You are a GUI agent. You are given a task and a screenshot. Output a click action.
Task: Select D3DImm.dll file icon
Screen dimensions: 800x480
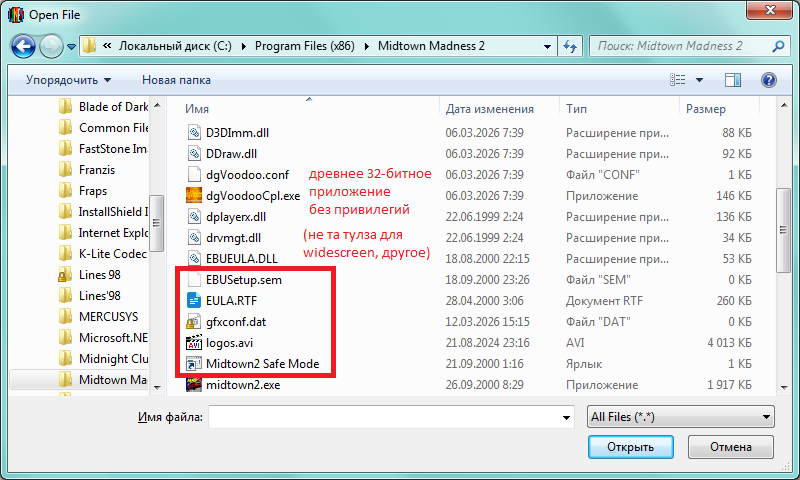(194, 133)
